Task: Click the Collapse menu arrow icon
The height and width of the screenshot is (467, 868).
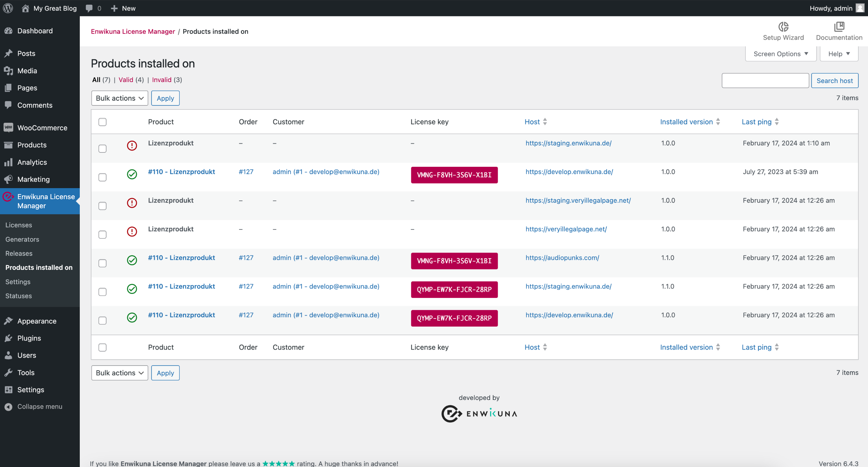Action: 8,407
